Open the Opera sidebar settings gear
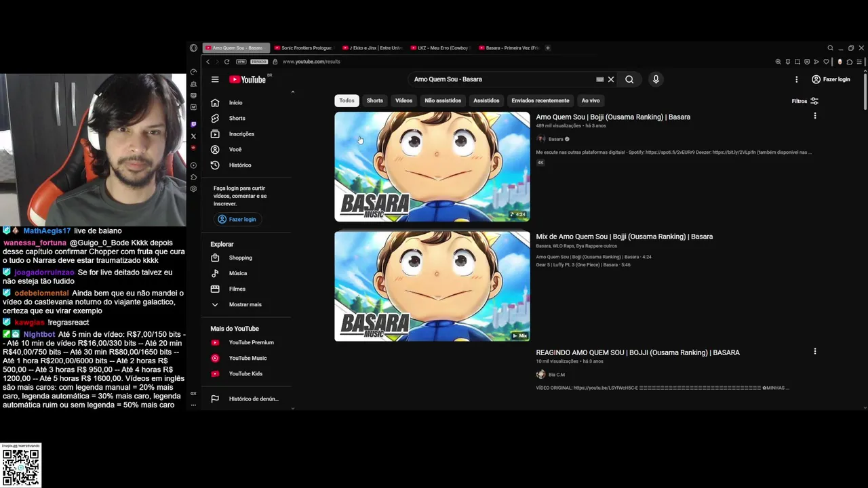 tap(193, 189)
